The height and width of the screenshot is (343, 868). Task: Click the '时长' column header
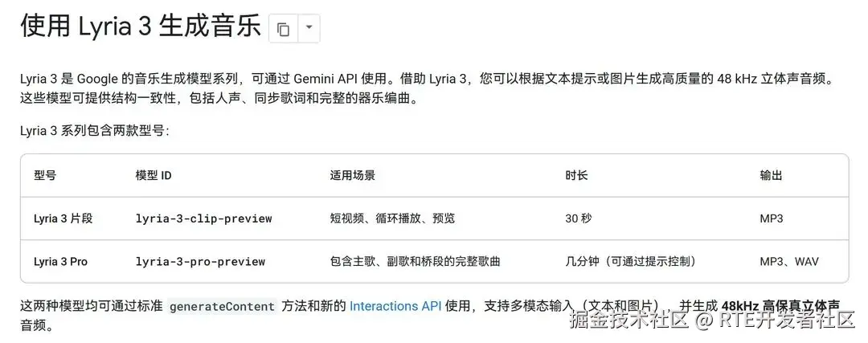coord(576,175)
